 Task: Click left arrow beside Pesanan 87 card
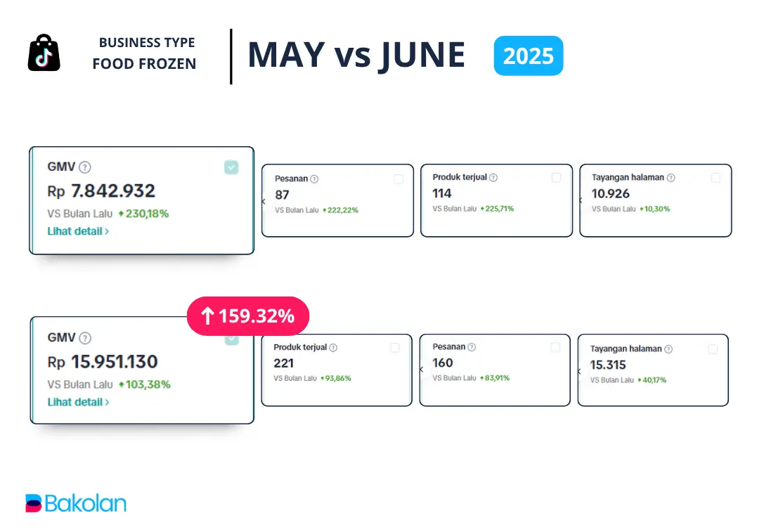[264, 201]
